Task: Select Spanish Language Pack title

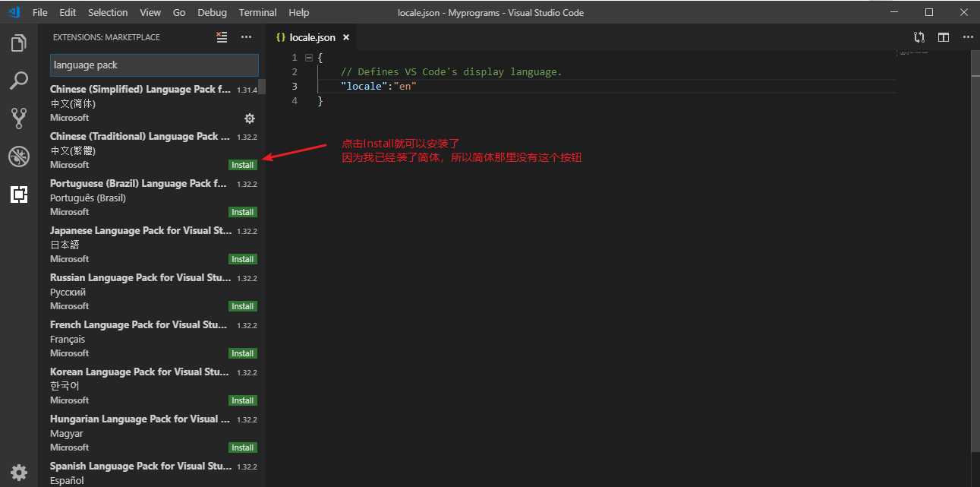Action: (141, 466)
